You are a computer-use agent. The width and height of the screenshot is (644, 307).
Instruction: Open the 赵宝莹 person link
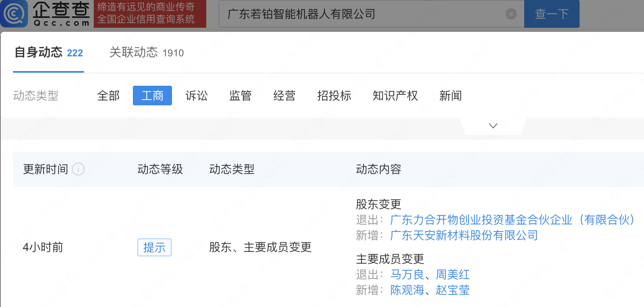tap(453, 290)
